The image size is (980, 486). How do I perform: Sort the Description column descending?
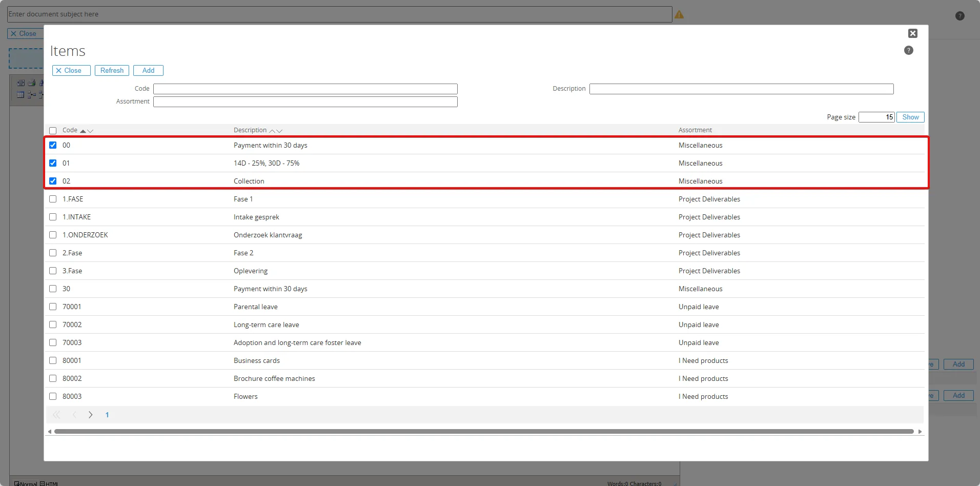tap(279, 131)
